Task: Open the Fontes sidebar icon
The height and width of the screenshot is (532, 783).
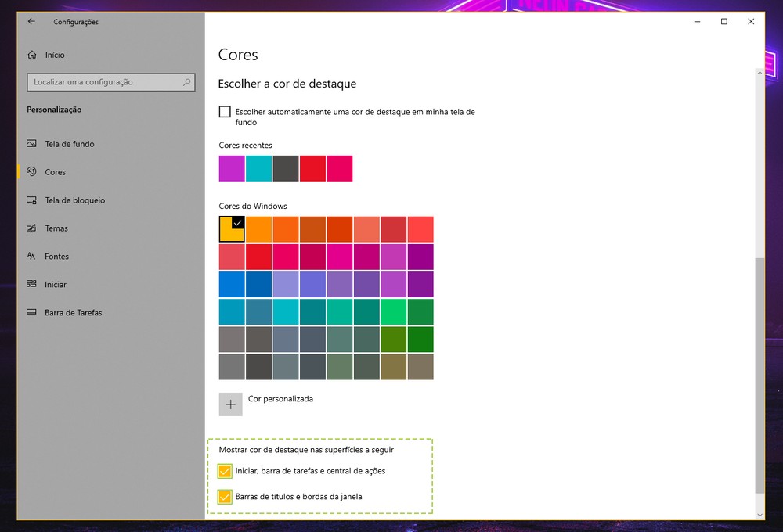Action: click(32, 257)
